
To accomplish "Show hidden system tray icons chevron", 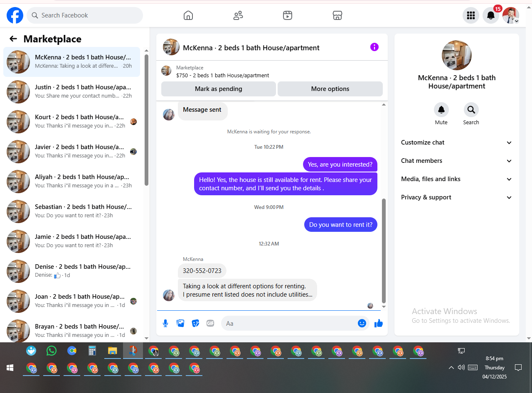I will [x=451, y=368].
